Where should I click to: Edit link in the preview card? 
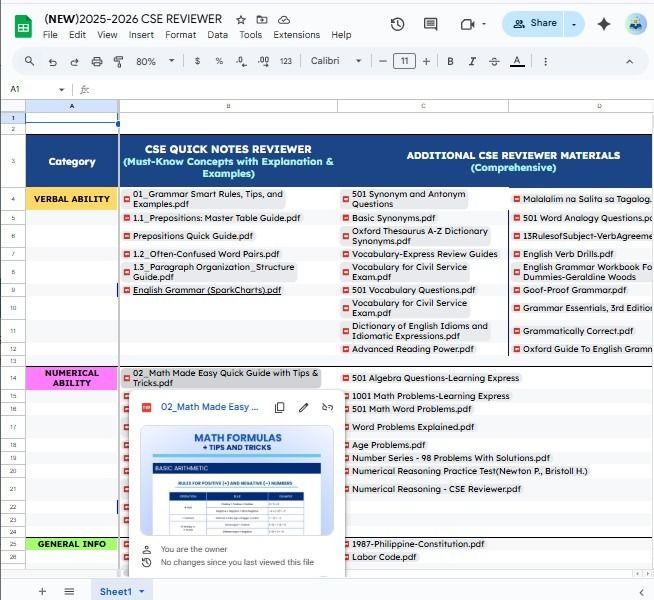click(x=304, y=407)
